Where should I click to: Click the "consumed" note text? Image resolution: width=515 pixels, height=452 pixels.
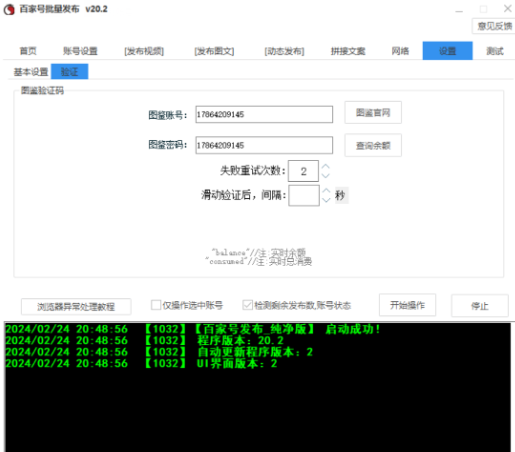click(259, 261)
